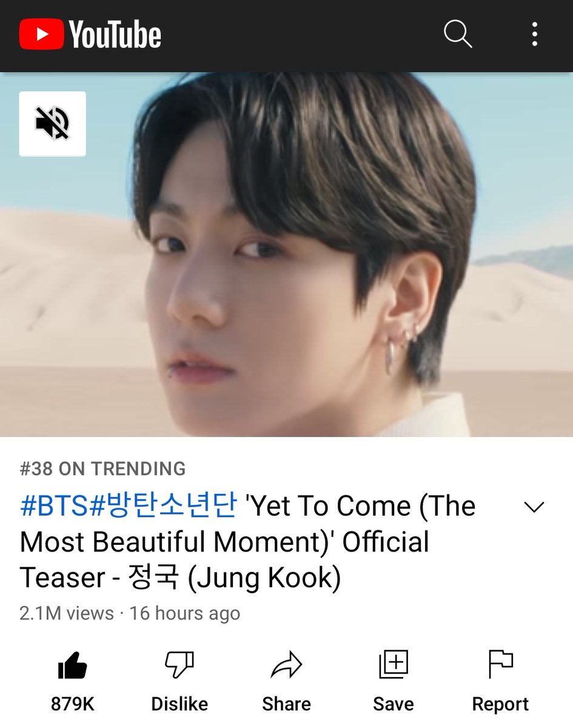Tap the Dislike text label
573x728 pixels.
(179, 704)
